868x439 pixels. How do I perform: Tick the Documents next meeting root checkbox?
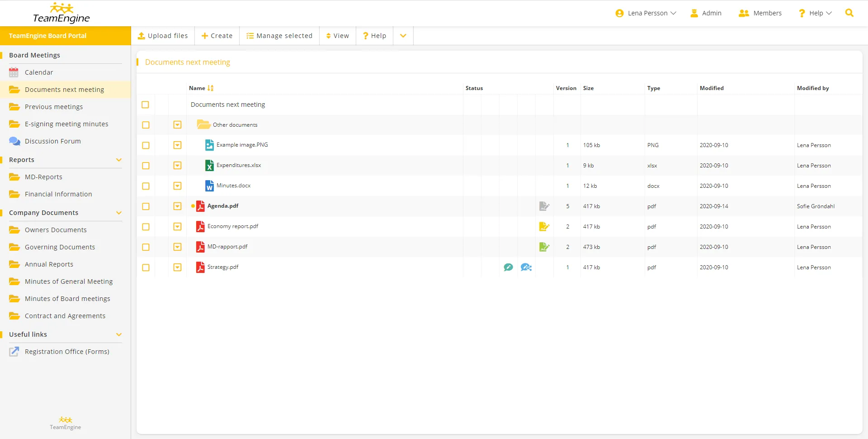coord(145,105)
